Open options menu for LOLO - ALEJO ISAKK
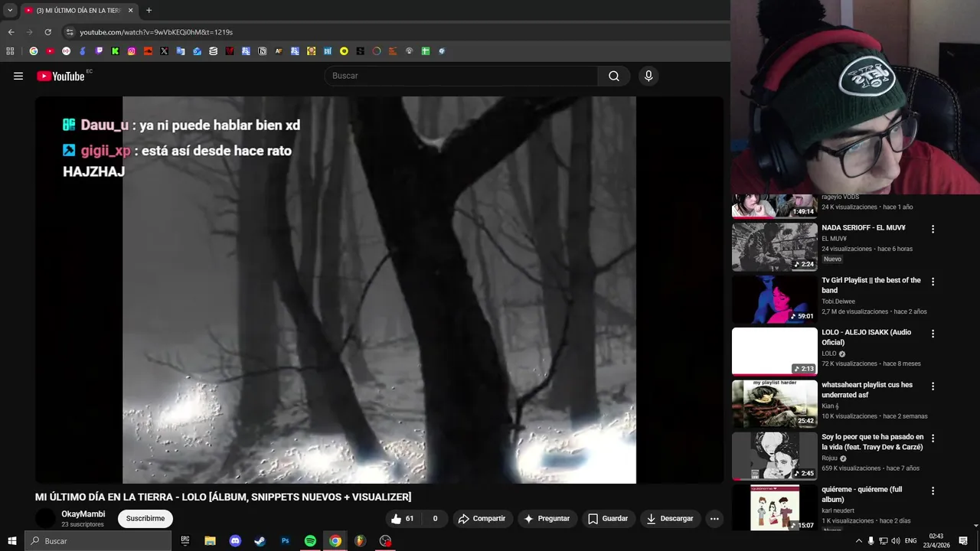This screenshot has width=980, height=551. click(x=933, y=334)
